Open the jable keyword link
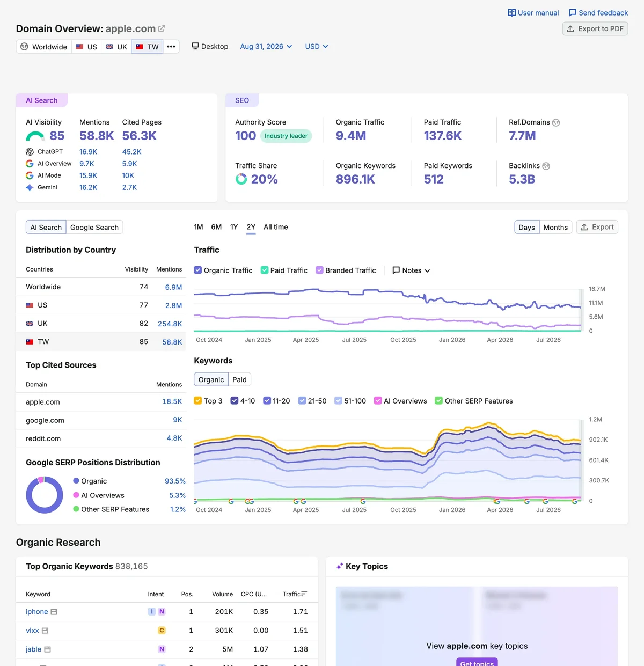This screenshot has width=644, height=666. (33, 649)
